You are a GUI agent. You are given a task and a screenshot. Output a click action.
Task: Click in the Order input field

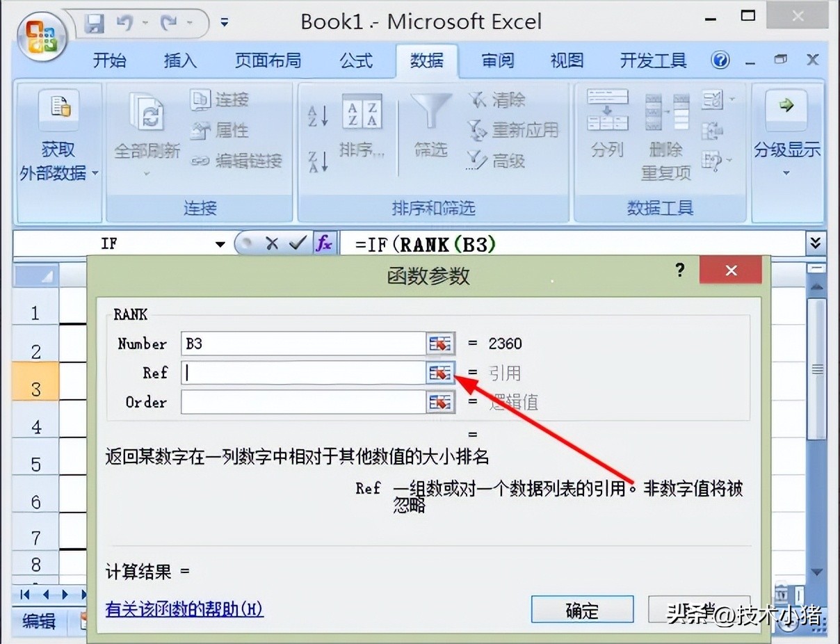point(303,402)
